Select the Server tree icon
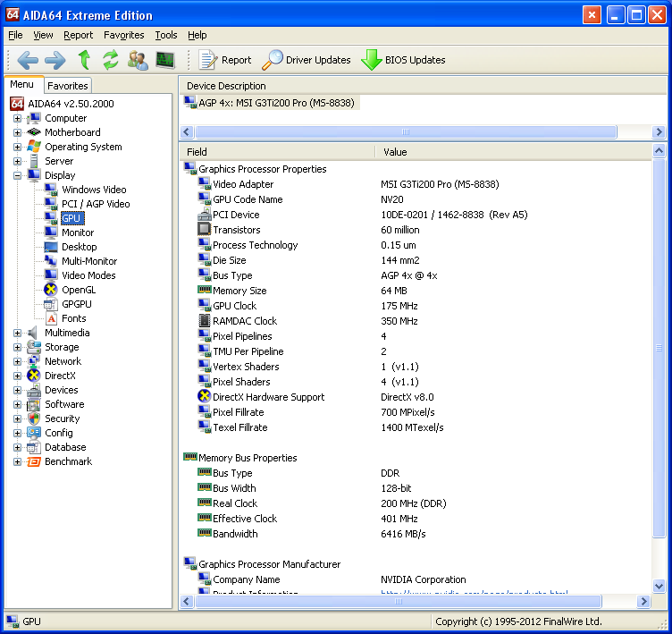The width and height of the screenshot is (672, 634). 34,161
